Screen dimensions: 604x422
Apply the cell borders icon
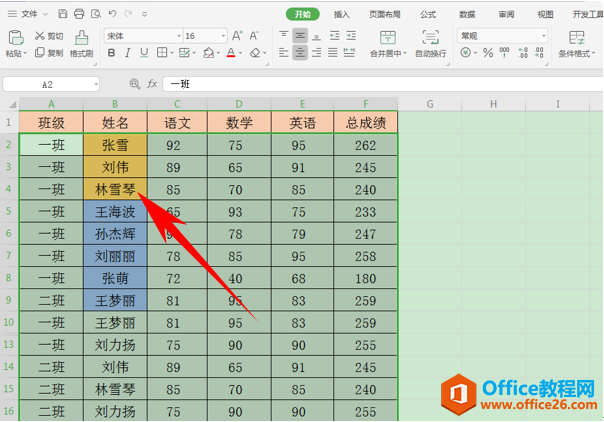[x=162, y=53]
